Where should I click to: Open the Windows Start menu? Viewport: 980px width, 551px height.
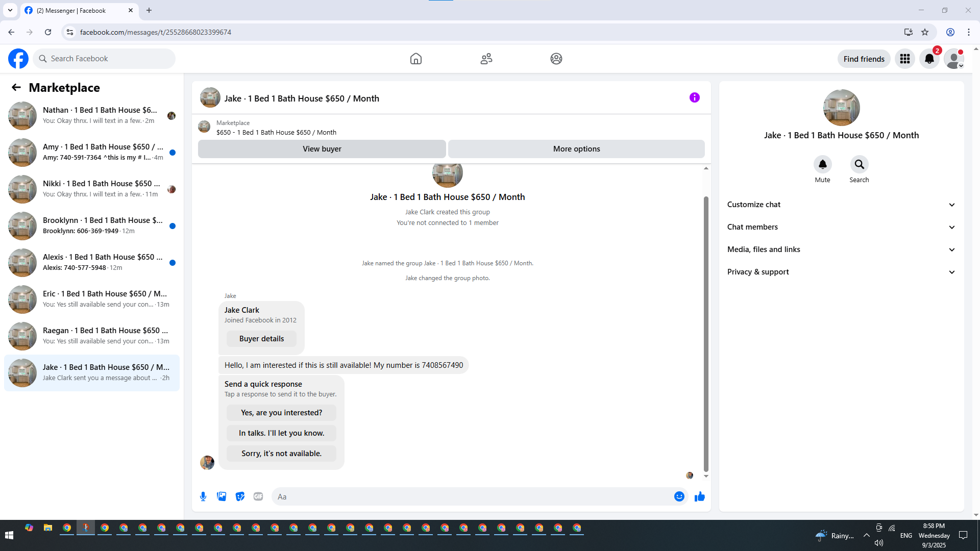point(9,535)
